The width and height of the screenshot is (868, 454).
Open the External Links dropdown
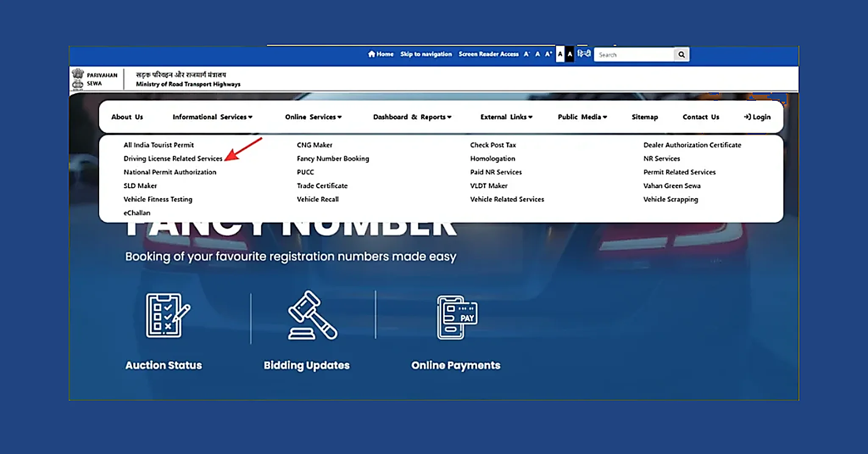(506, 117)
